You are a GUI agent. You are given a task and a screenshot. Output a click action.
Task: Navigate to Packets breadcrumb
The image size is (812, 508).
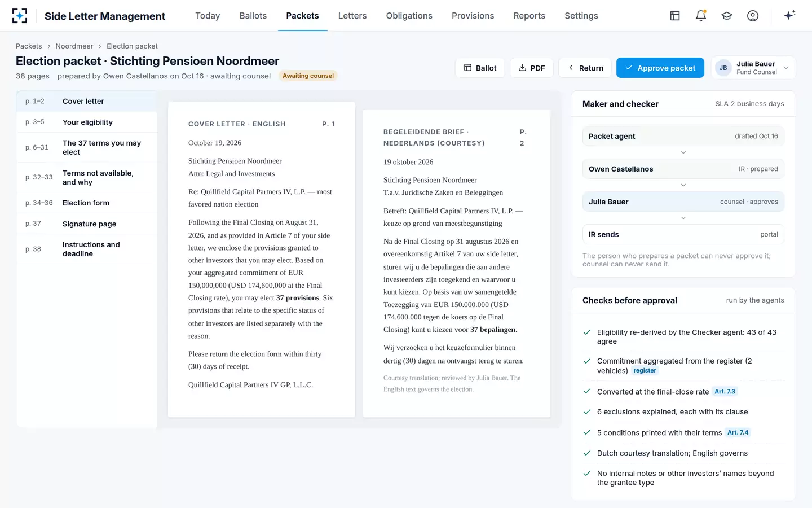29,46
